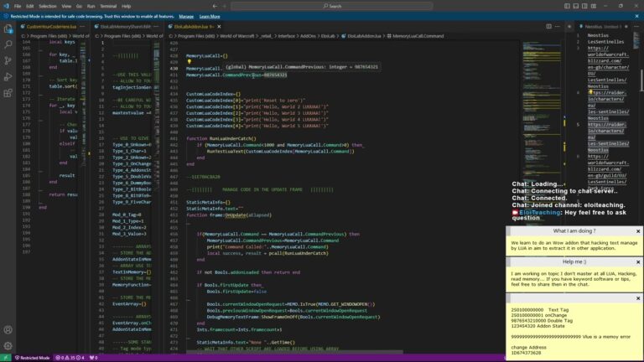Open the Run and Debug view
The height and width of the screenshot is (362, 644).
pos(8,77)
